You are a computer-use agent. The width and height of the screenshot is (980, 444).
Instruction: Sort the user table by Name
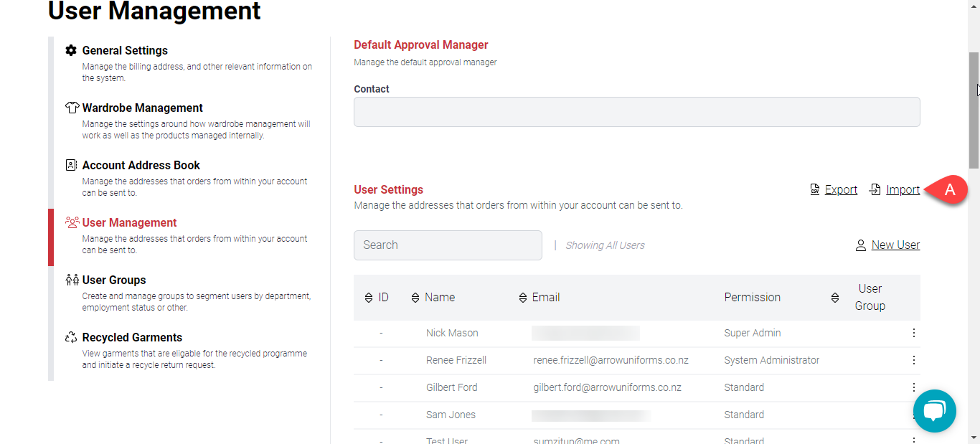[x=415, y=298]
